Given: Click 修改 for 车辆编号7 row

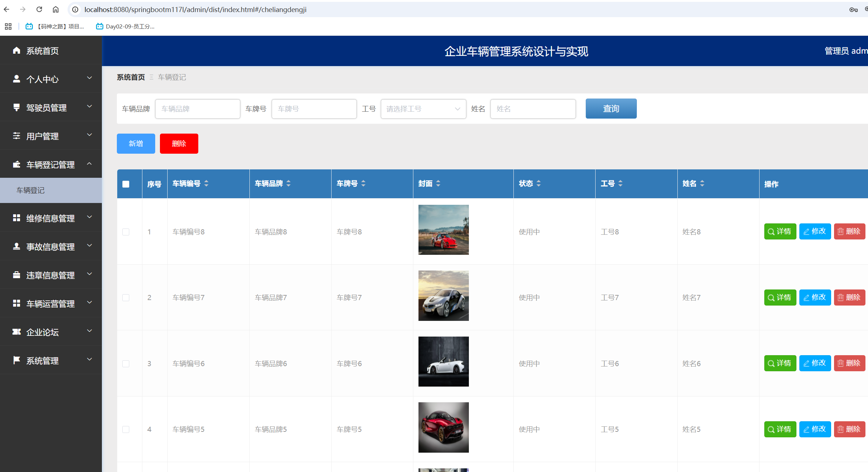Looking at the screenshot, I should pyautogui.click(x=815, y=298).
